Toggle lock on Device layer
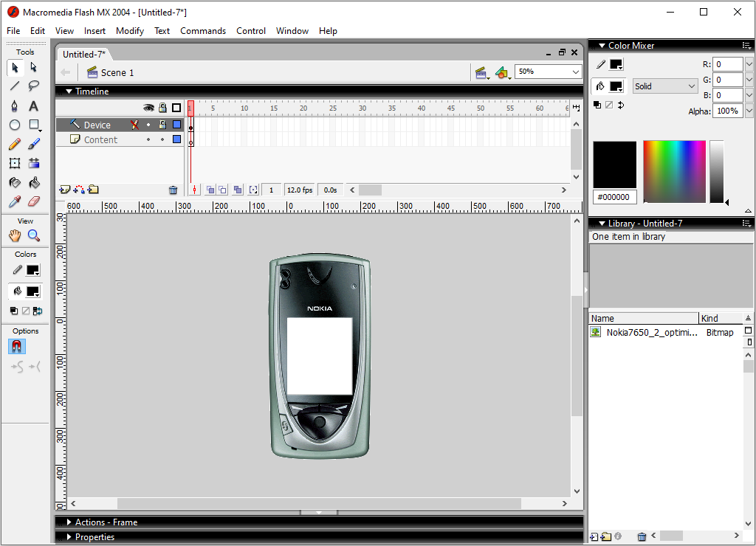The width and height of the screenshot is (756, 546). pos(163,125)
